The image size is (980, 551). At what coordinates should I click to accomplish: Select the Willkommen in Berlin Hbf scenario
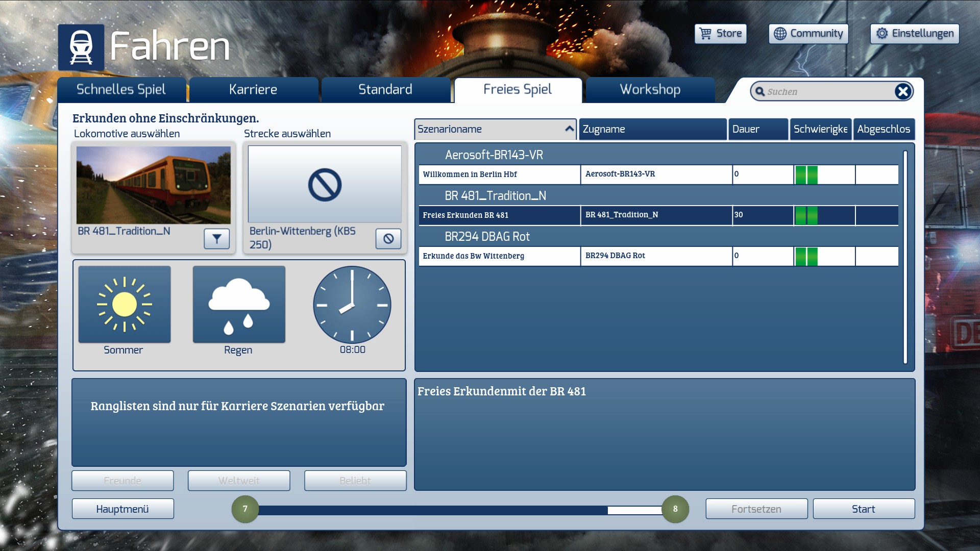499,174
